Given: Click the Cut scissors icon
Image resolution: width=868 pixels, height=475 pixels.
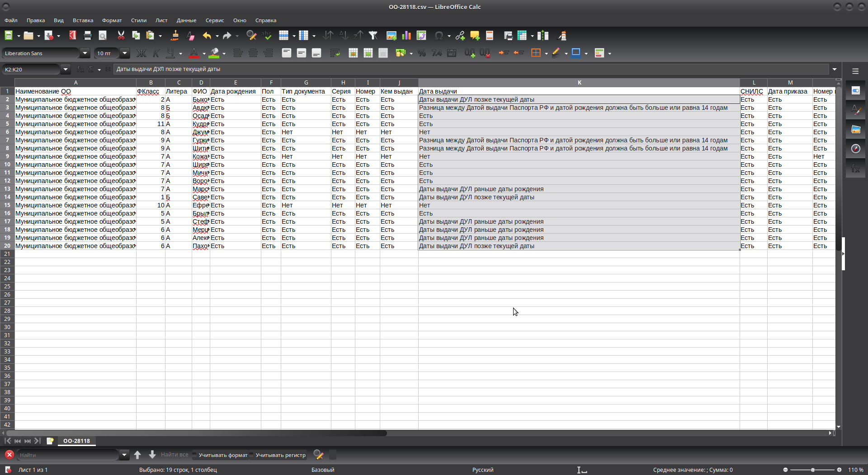Looking at the screenshot, I should (x=121, y=36).
